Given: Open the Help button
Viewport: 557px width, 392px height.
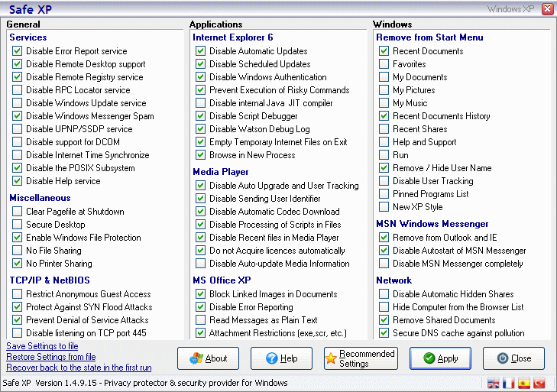Looking at the screenshot, I should point(281,358).
